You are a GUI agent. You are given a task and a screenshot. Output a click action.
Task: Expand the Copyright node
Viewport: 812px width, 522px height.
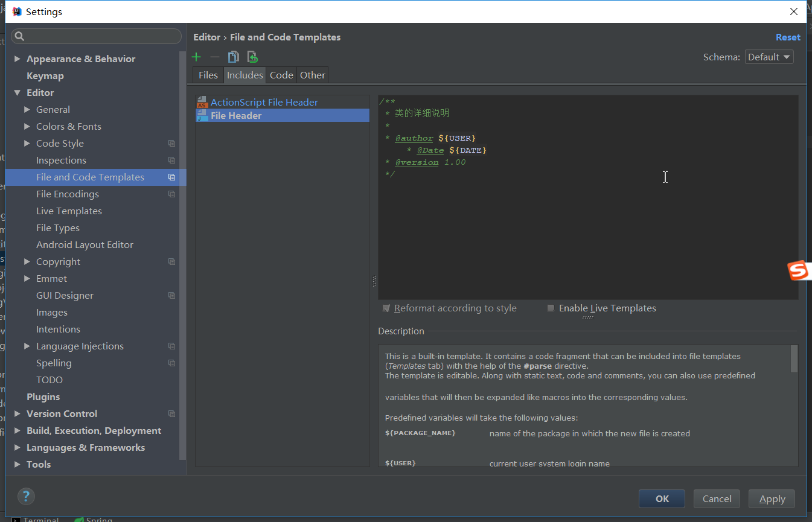27,262
